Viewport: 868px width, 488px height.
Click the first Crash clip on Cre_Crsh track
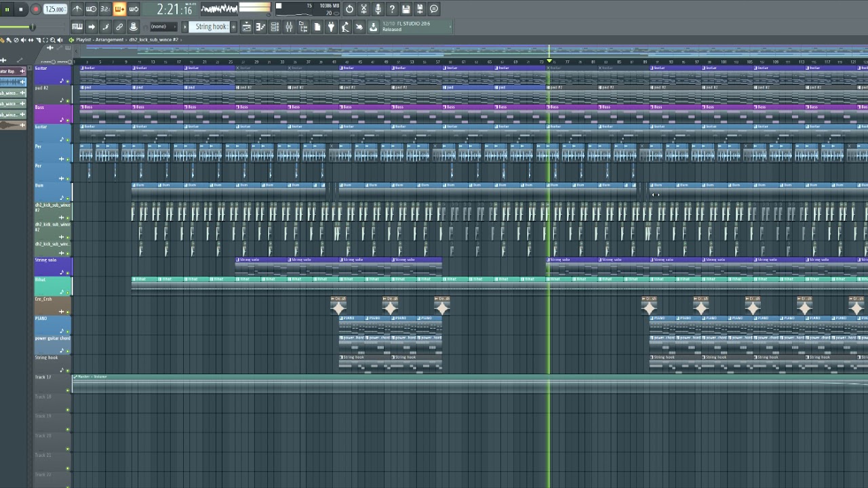pyautogui.click(x=338, y=306)
